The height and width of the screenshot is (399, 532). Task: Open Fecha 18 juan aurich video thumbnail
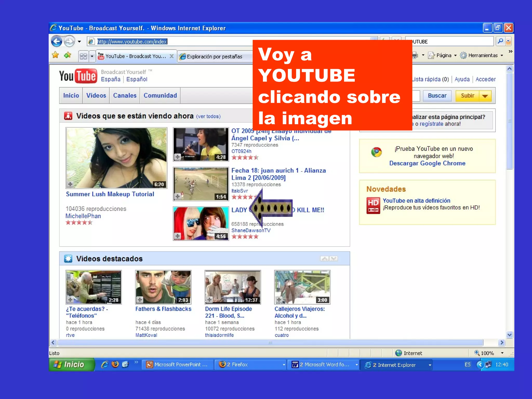[x=201, y=184]
